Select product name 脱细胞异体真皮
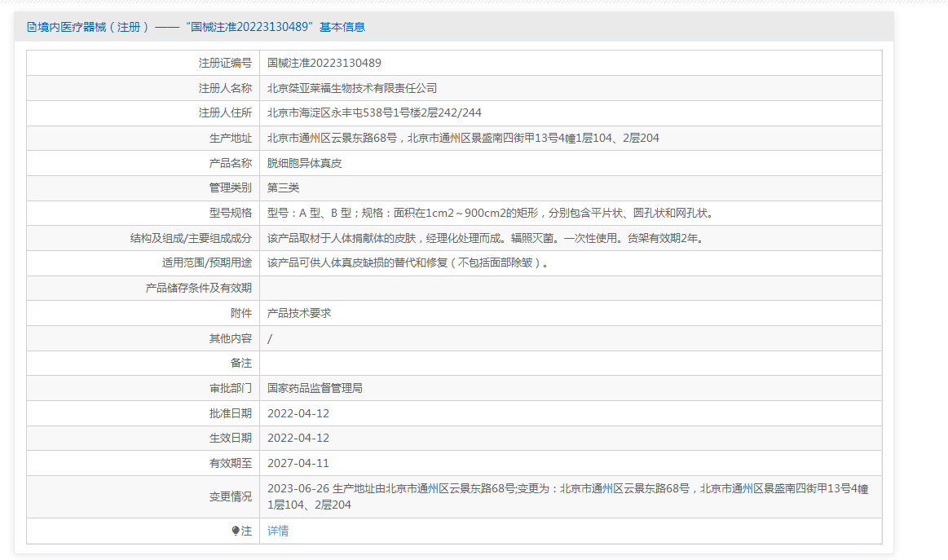 [x=305, y=163]
